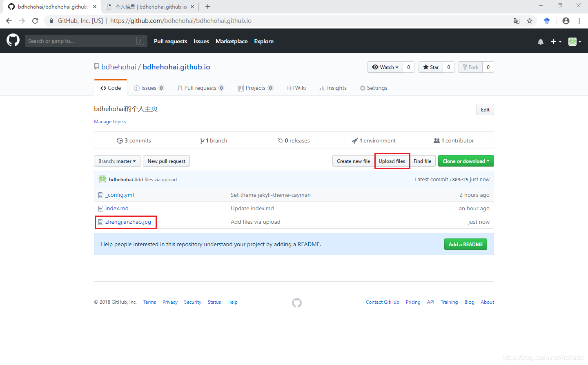Viewport: 588px width, 365px height.
Task: View the 0 releases page
Action: (x=294, y=140)
